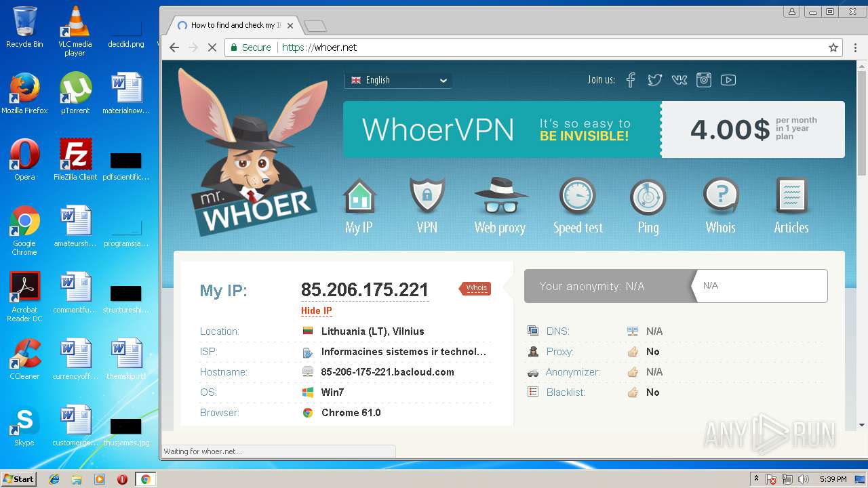
Task: Open themskip.rtf file on desktop
Action: point(126,359)
